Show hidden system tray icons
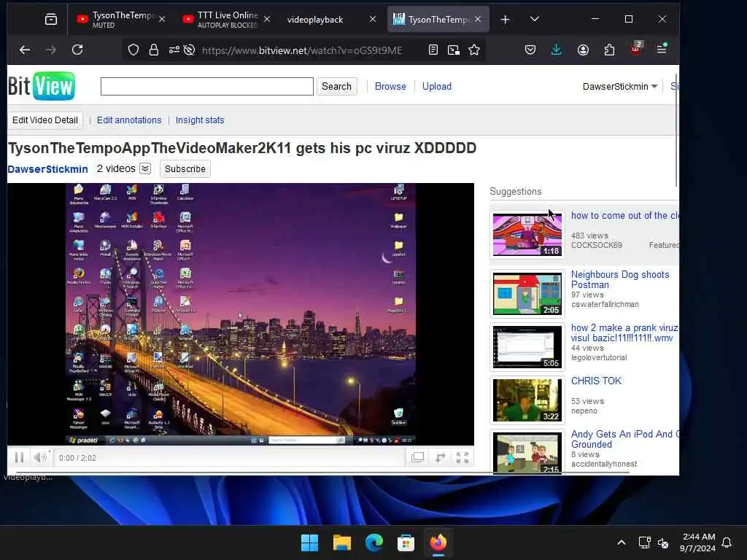Screen dimensions: 747x560 coord(622,542)
